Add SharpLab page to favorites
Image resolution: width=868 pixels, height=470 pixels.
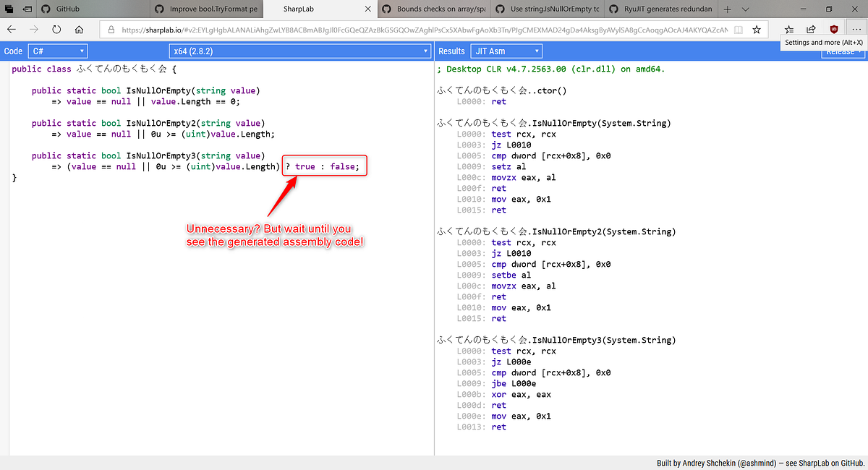757,30
